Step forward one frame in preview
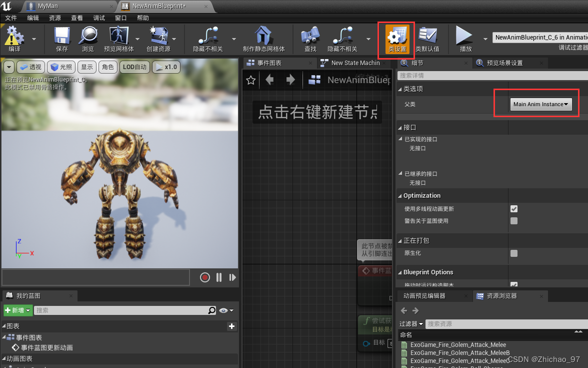Image resolution: width=588 pixels, height=368 pixels. tap(232, 277)
